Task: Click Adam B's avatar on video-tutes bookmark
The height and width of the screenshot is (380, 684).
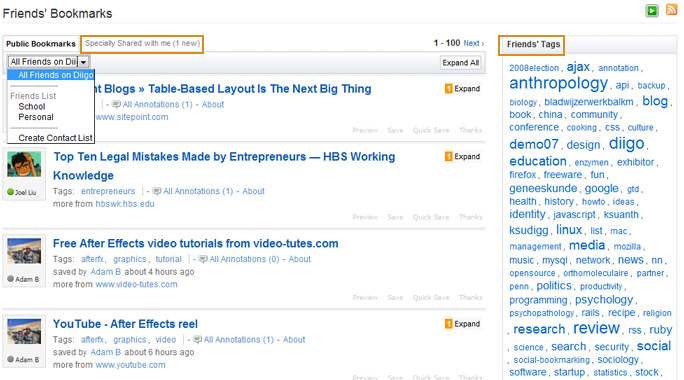Action: click(x=24, y=251)
